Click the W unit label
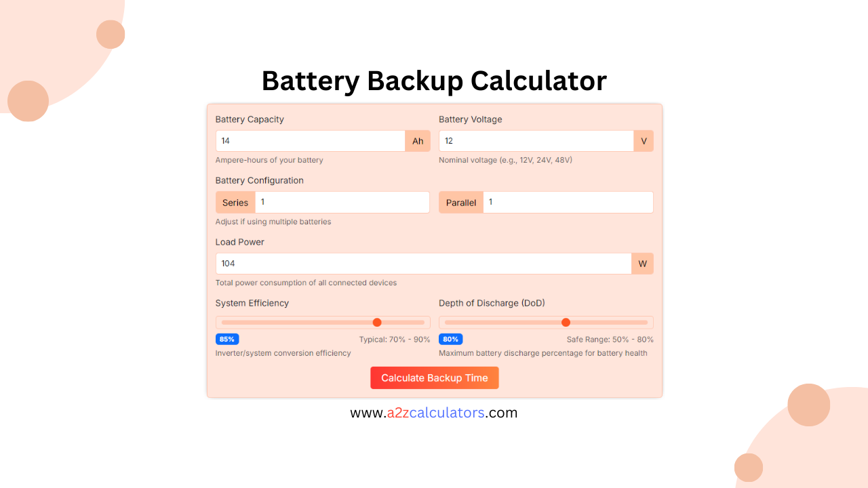This screenshot has height=488, width=868. point(642,263)
